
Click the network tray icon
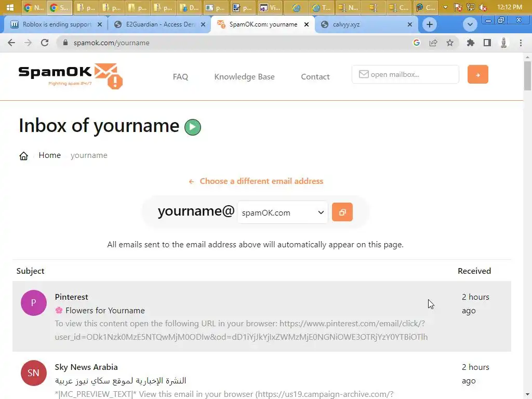[471, 7]
